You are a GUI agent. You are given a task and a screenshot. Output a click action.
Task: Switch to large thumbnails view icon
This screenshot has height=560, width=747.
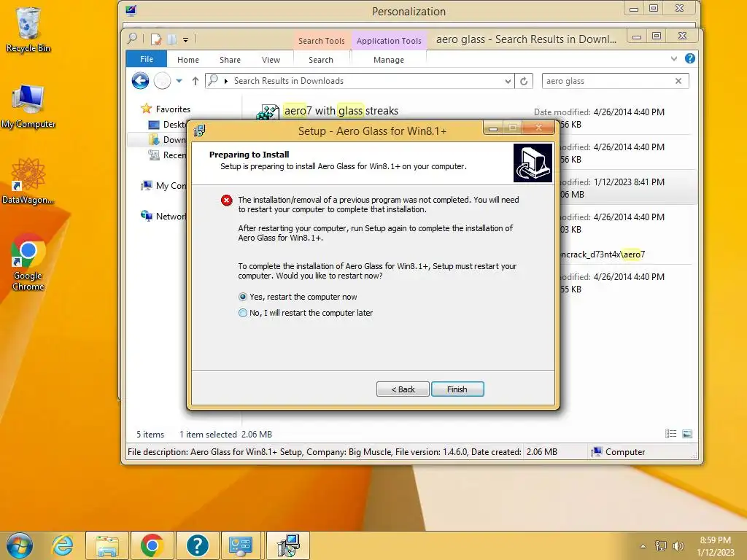[x=687, y=433]
